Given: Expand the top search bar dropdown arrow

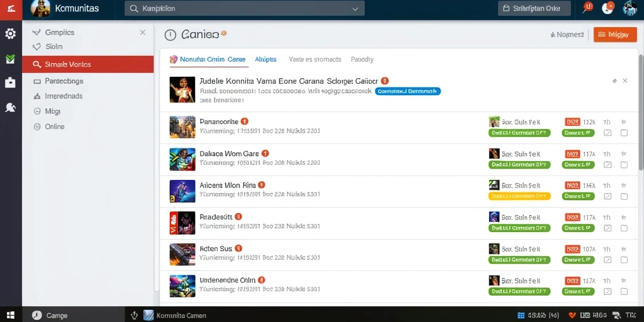Looking at the screenshot, I should click(355, 8).
